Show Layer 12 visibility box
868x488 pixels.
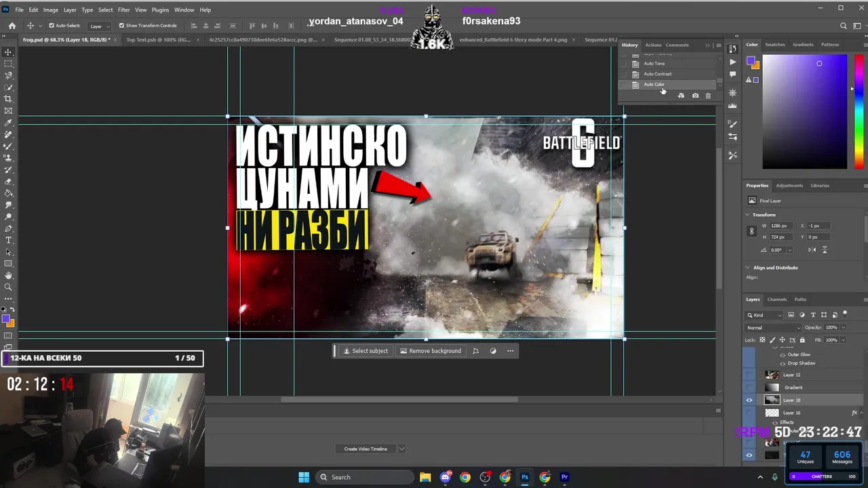click(749, 375)
